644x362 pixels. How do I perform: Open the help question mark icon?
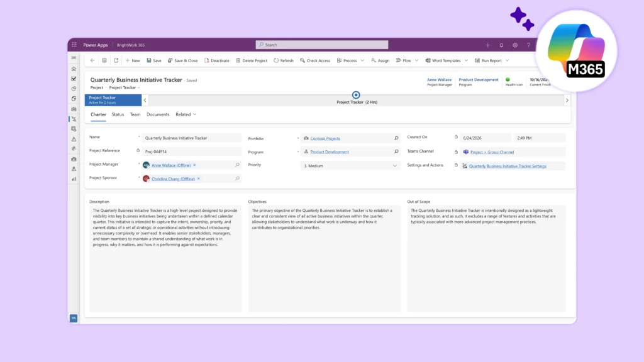pos(528,45)
